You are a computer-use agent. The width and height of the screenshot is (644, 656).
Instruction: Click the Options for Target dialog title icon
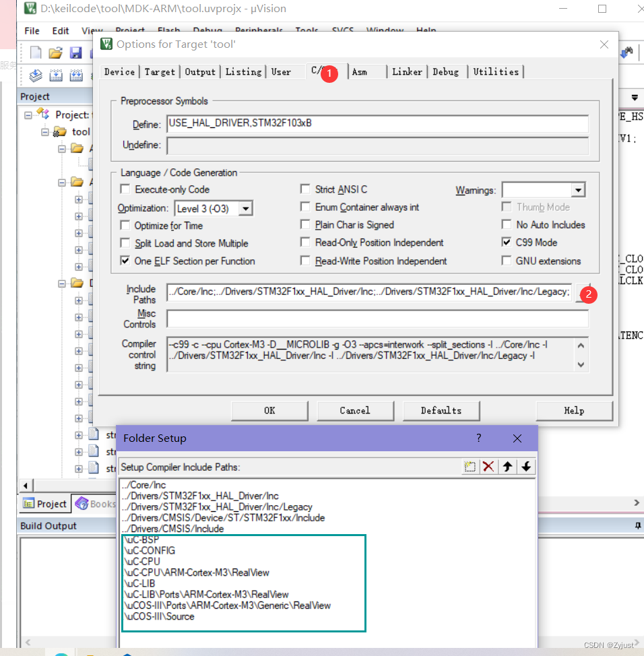(106, 44)
